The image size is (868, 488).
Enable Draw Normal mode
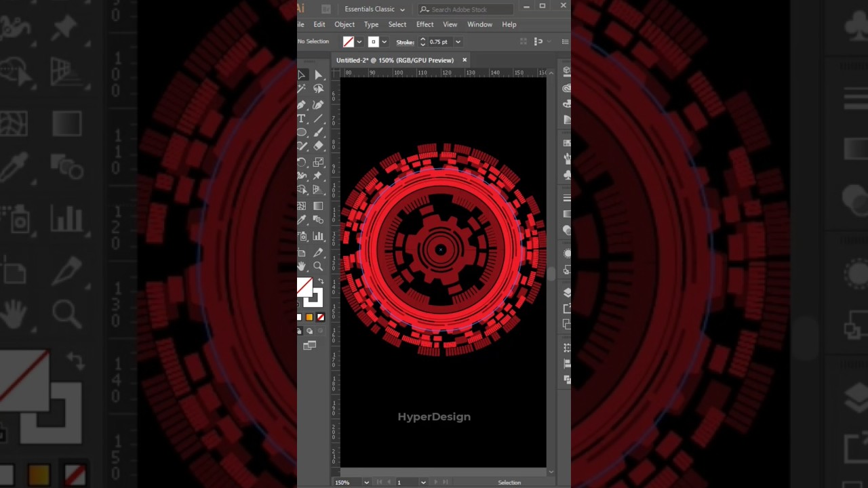point(300,331)
